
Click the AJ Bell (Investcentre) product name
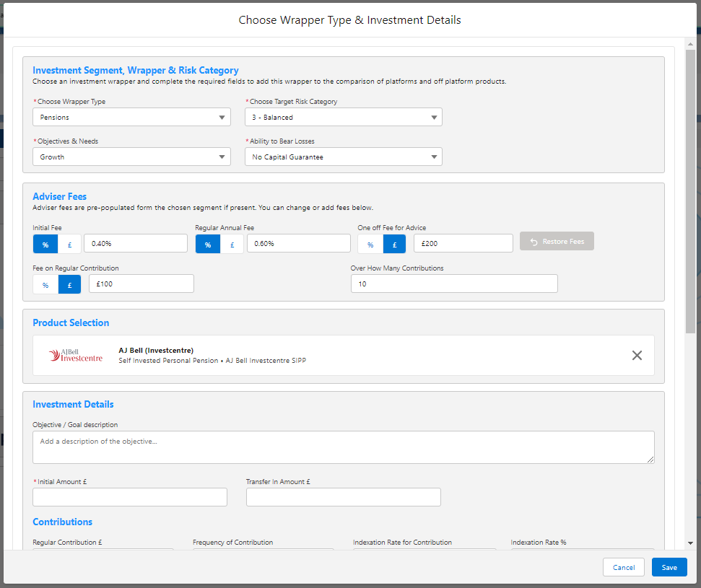tap(156, 351)
